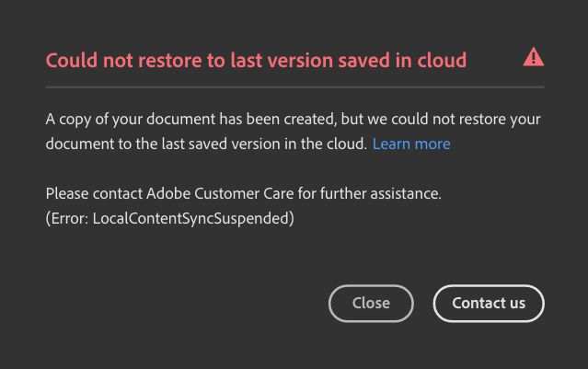This screenshot has height=369, width=588.
Task: Dismiss the dialog with Close
Action: pyautogui.click(x=371, y=303)
